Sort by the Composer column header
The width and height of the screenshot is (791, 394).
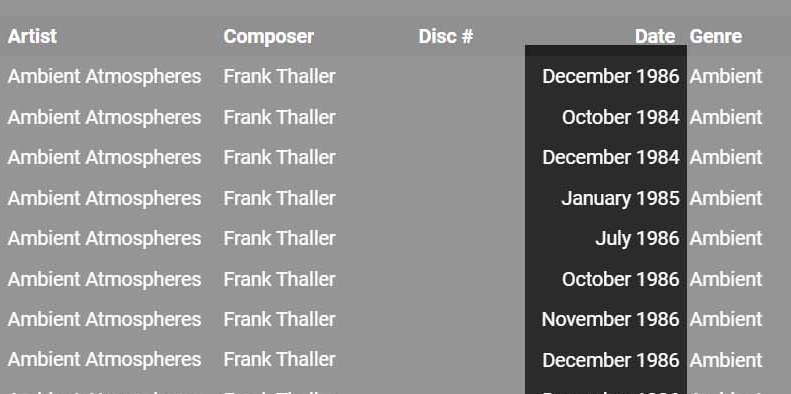pyautogui.click(x=268, y=36)
